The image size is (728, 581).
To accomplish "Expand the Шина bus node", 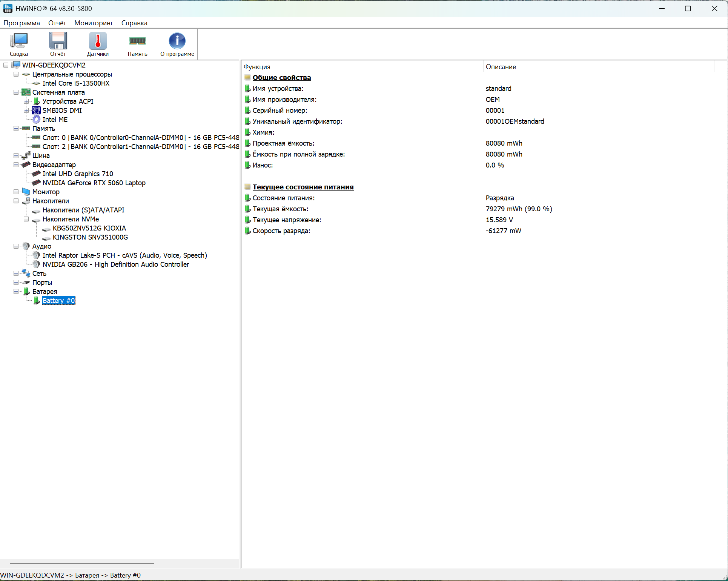I will click(x=16, y=156).
